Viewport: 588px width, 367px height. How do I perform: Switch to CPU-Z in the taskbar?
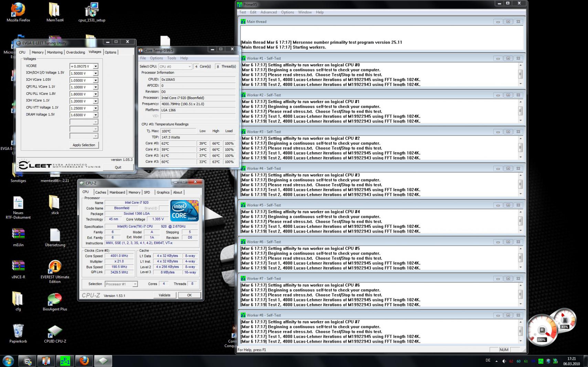103,361
